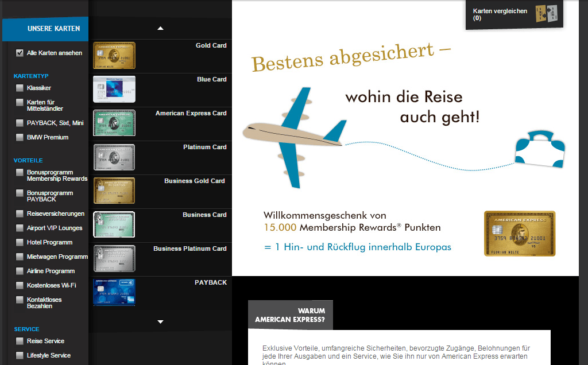The width and height of the screenshot is (588, 365).
Task: Open the American Express Card text link
Action: click(x=191, y=113)
